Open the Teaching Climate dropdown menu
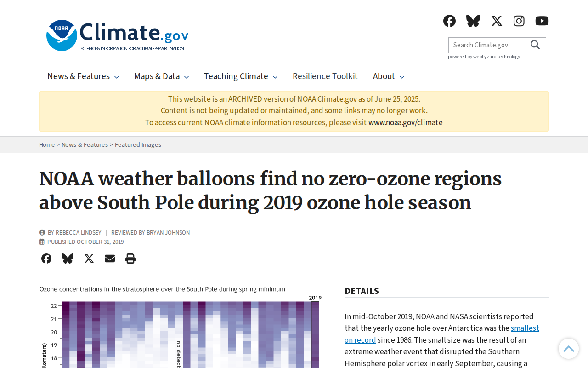 (x=241, y=76)
